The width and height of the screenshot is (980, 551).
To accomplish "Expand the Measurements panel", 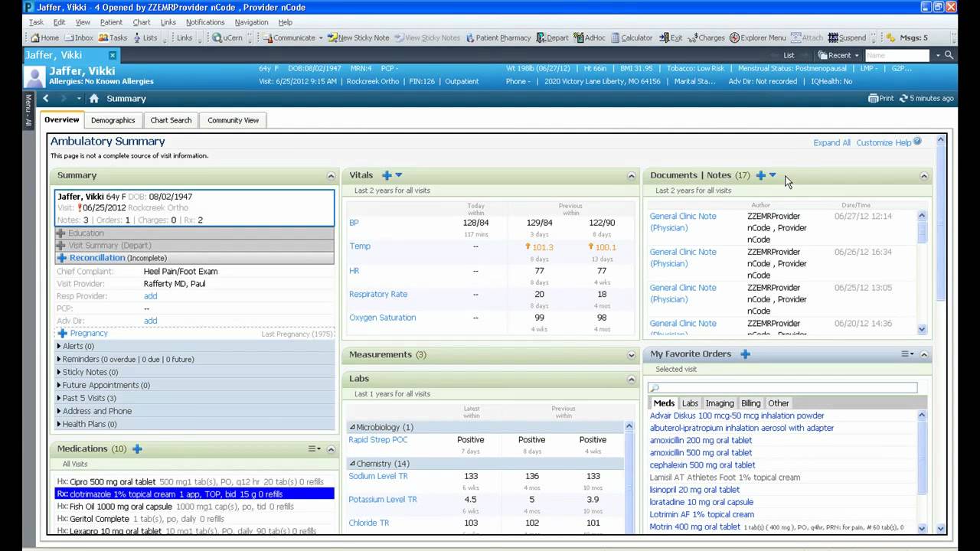I will click(632, 355).
